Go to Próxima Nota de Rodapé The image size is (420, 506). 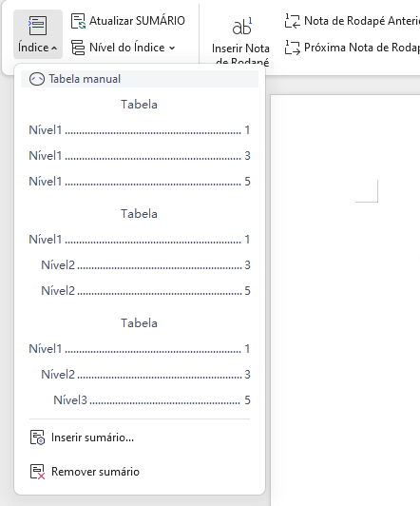click(x=353, y=48)
